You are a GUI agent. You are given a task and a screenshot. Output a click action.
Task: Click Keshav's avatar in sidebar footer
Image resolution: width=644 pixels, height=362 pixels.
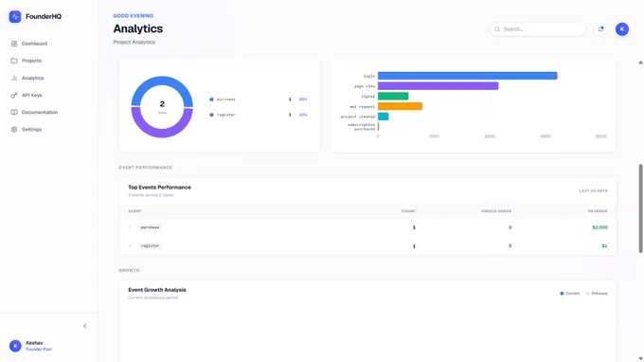[15, 346]
